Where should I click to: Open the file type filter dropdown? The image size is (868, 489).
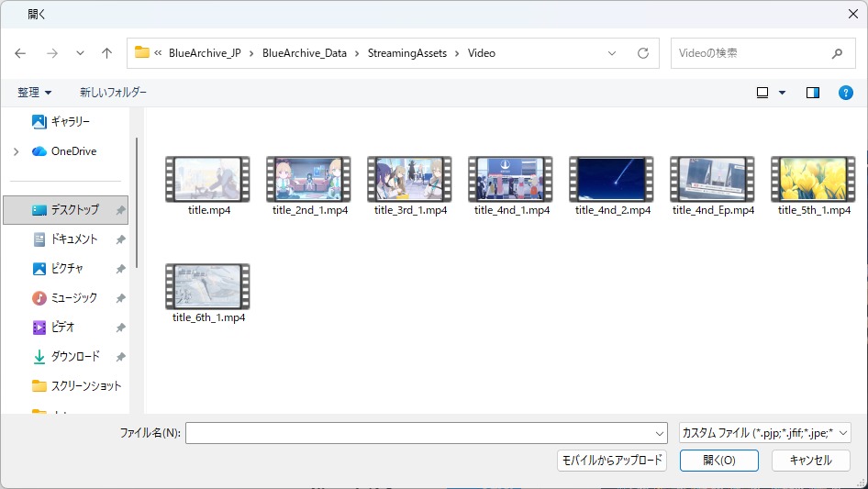pos(765,433)
